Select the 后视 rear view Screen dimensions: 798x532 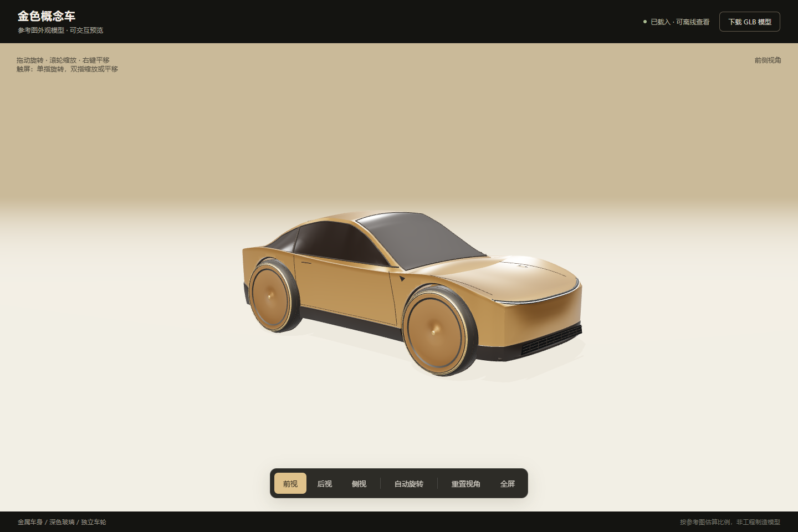coord(325,483)
